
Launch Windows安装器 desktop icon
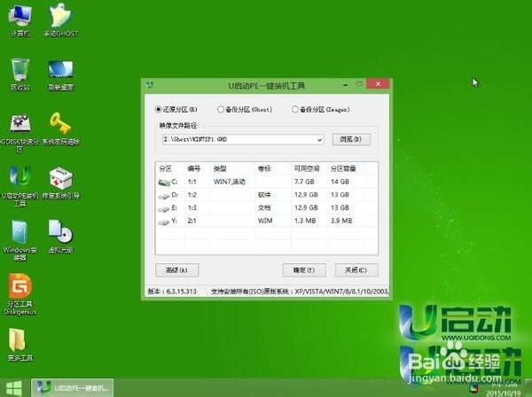point(20,240)
